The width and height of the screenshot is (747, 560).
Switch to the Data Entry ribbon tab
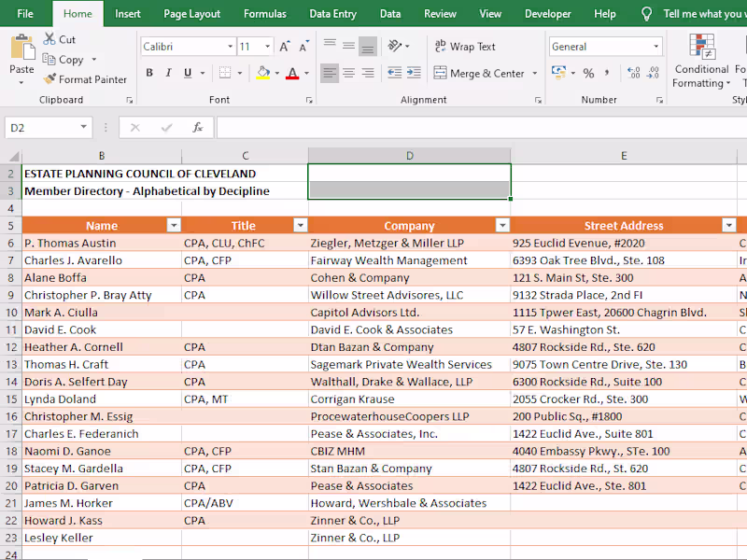pos(332,13)
